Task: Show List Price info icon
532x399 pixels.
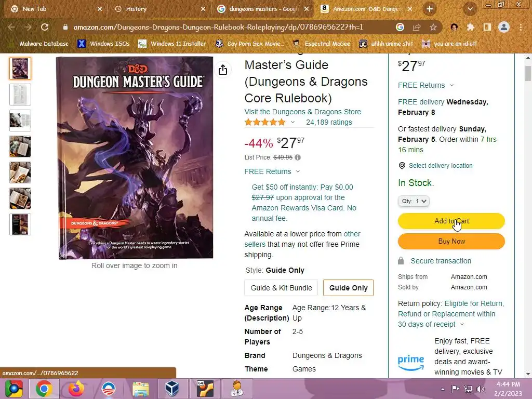Action: [298, 157]
